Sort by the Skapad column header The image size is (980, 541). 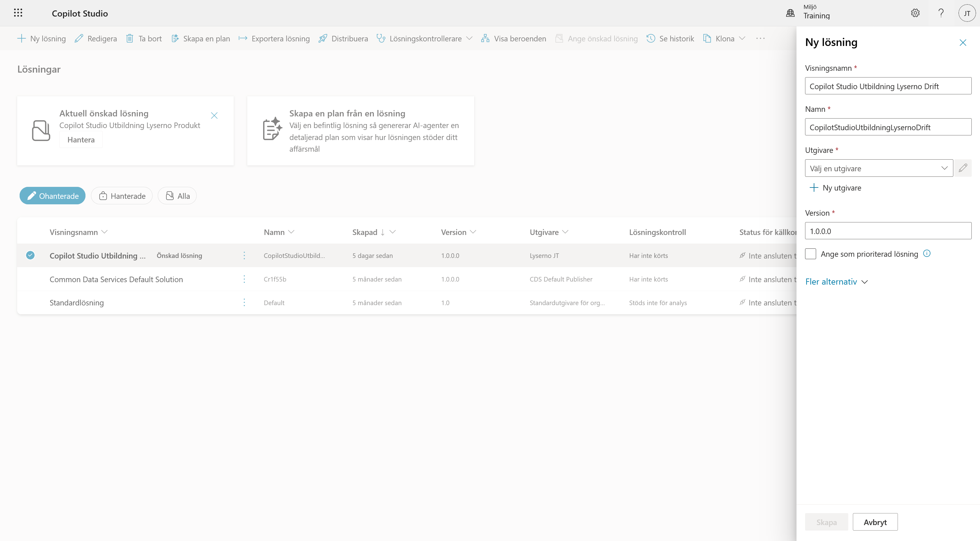(374, 232)
